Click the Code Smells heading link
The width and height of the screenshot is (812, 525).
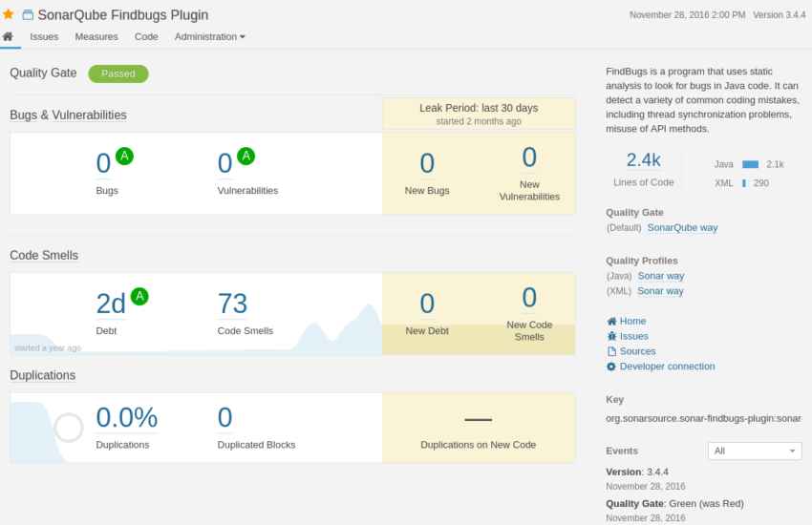[44, 256]
